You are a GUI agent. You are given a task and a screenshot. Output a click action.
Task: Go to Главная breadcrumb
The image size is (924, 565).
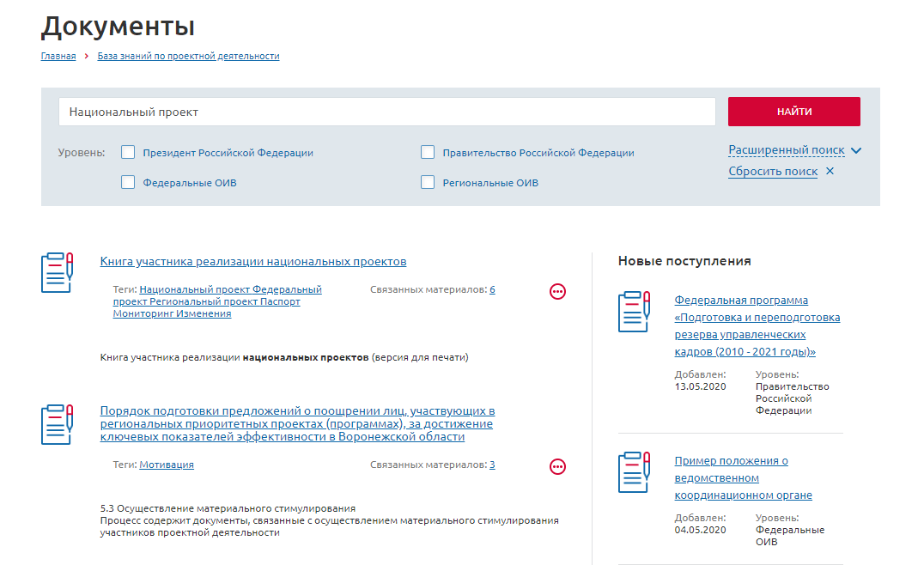tap(58, 57)
